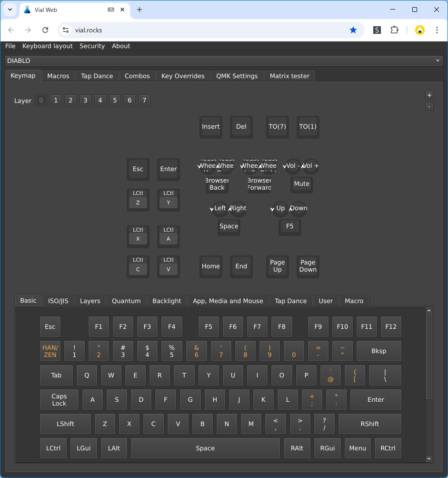This screenshot has width=448, height=478.
Task: Select layer 6
Action: [x=129, y=100]
